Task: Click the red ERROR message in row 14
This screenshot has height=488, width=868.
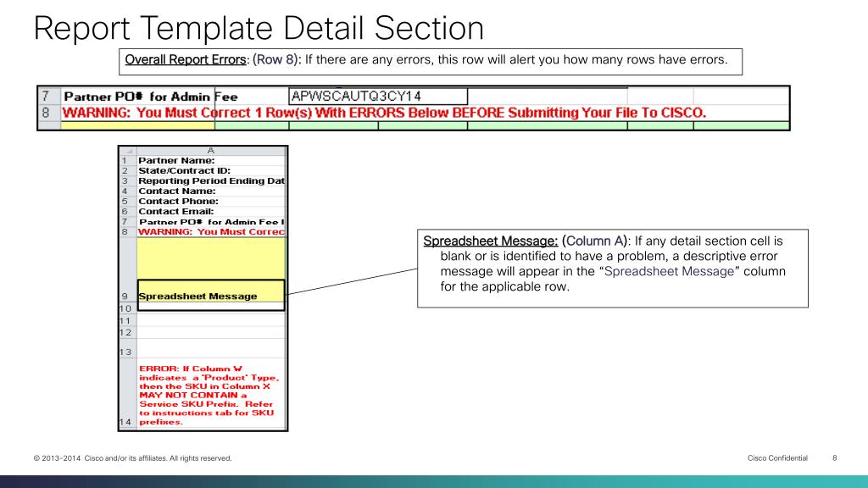Action: pos(209,395)
